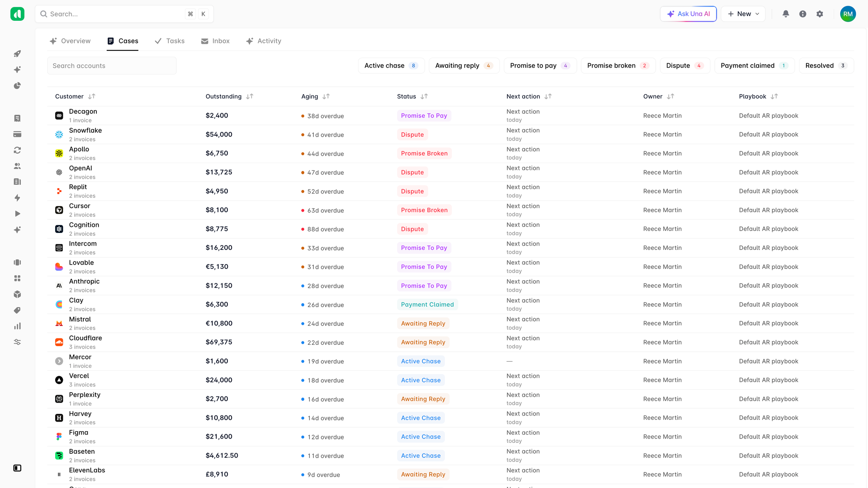Click the Anthropic customer name
The height and width of the screenshot is (488, 868).
(84, 282)
